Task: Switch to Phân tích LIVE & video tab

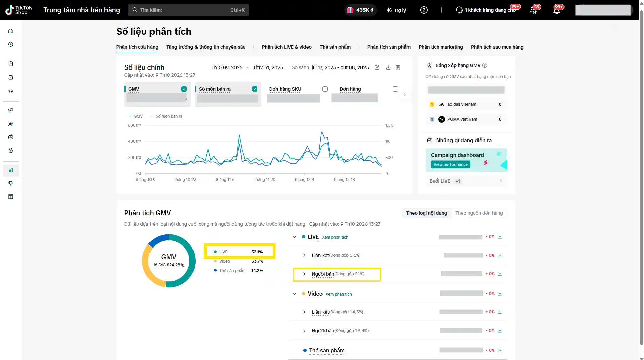Action: [x=287, y=47]
